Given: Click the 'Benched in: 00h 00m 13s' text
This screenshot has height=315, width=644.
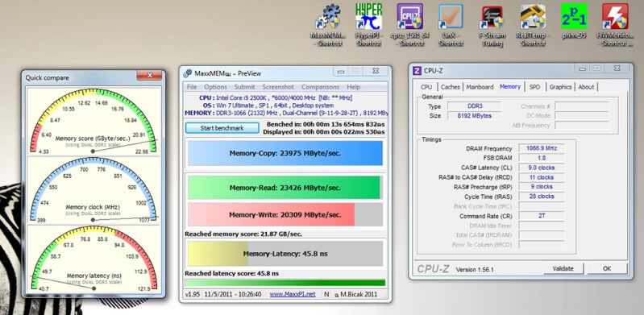Looking at the screenshot, I should (x=326, y=124).
